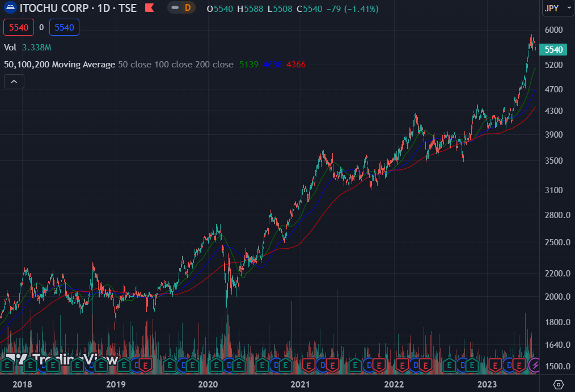Screen dimensions: 575x392
Task: Click the volume value 3.338M
Action: pyautogui.click(x=37, y=47)
